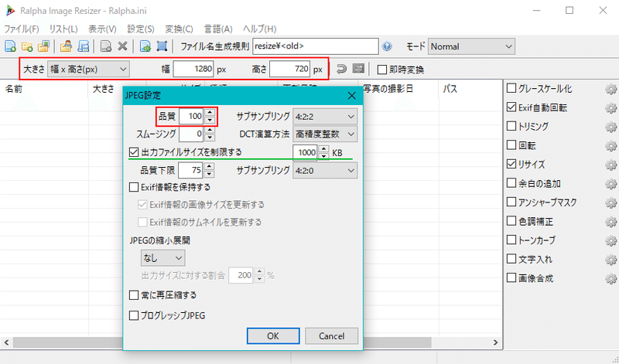This screenshot has height=364, width=619.
Task: Uncheck リサイズ option
Action: (511, 164)
